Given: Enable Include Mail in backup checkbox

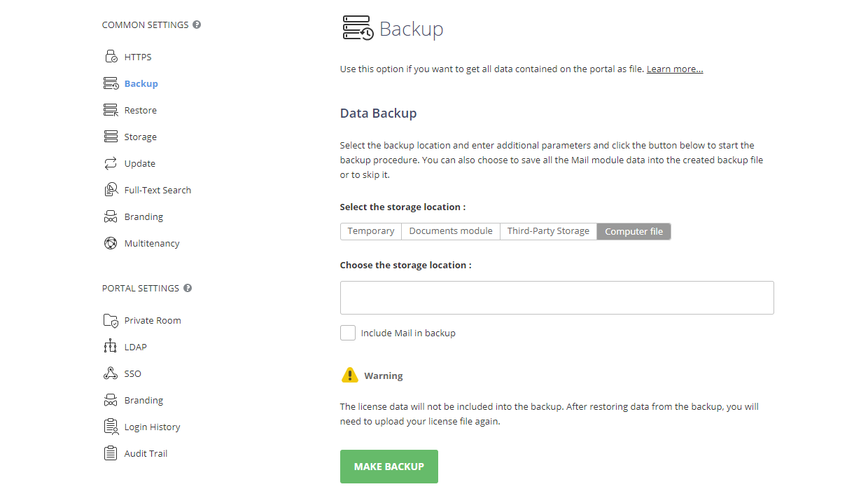Looking at the screenshot, I should pyautogui.click(x=348, y=333).
